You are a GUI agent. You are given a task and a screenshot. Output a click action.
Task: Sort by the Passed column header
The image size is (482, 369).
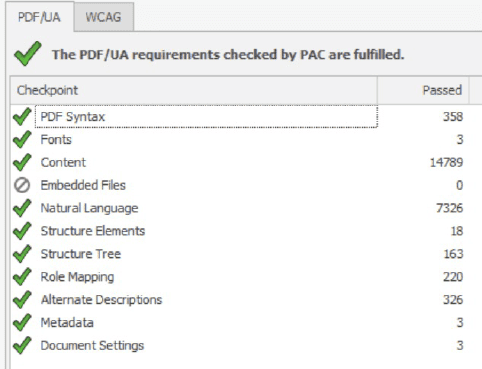(x=423, y=90)
